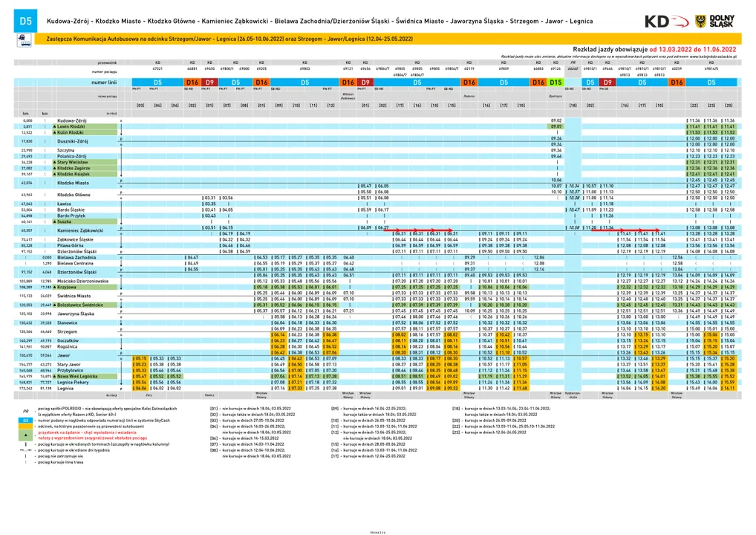Screen dimensions: 756x535
Task: Select the Bardo Śląskie station label
Action: 71,210
